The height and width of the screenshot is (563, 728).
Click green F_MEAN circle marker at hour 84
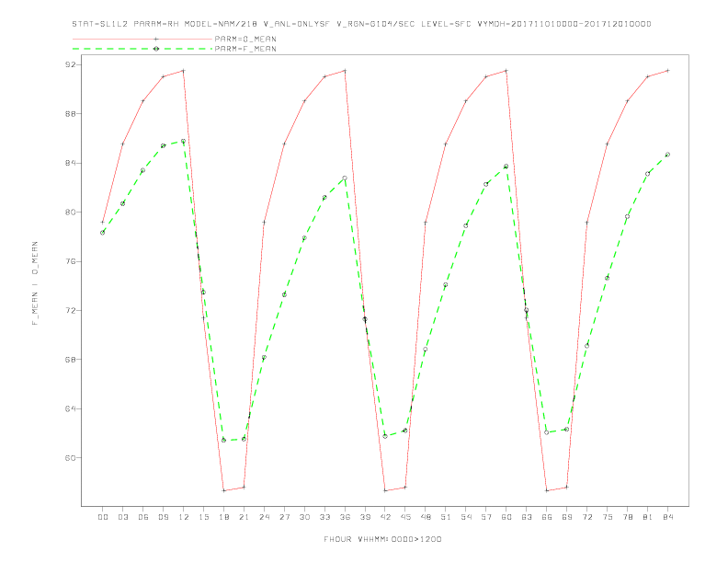(667, 155)
